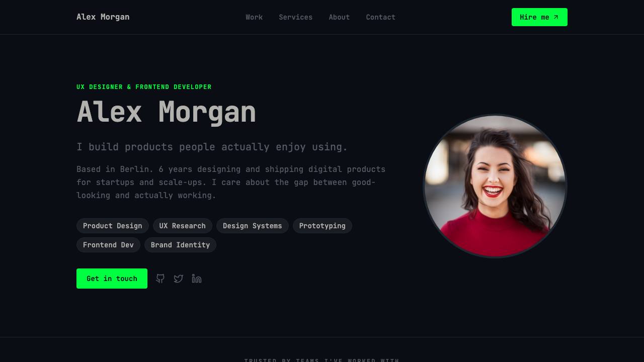The height and width of the screenshot is (362, 644).
Task: Open the LinkedIn profile icon
Action: 197,279
